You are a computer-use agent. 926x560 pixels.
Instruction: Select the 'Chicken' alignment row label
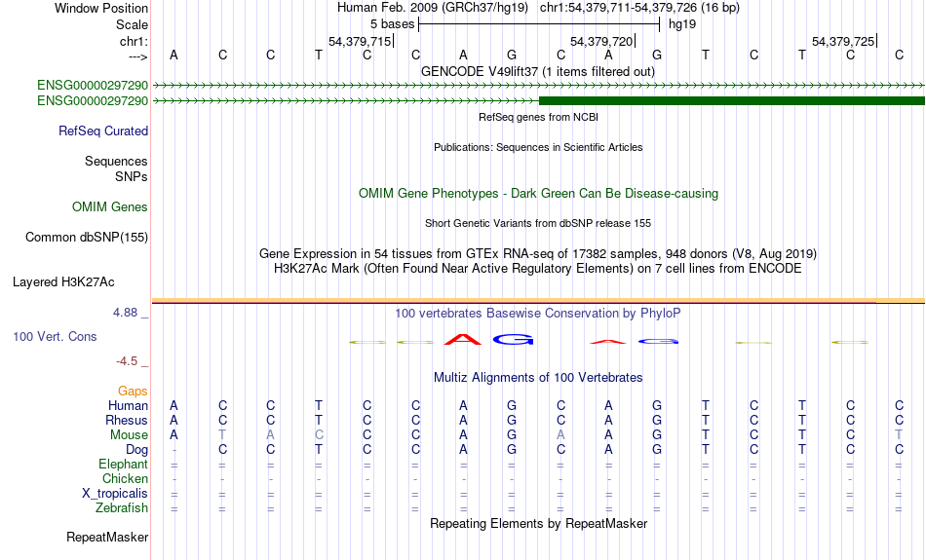pyautogui.click(x=125, y=478)
